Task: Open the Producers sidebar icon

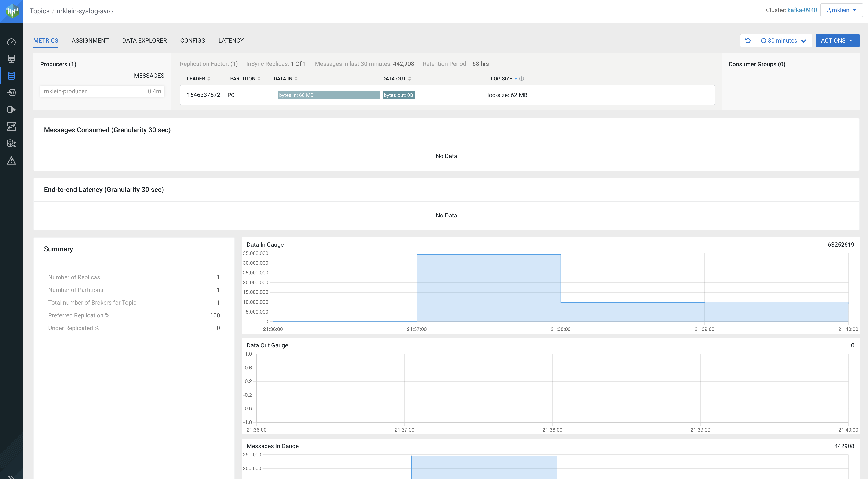Action: [x=11, y=93]
